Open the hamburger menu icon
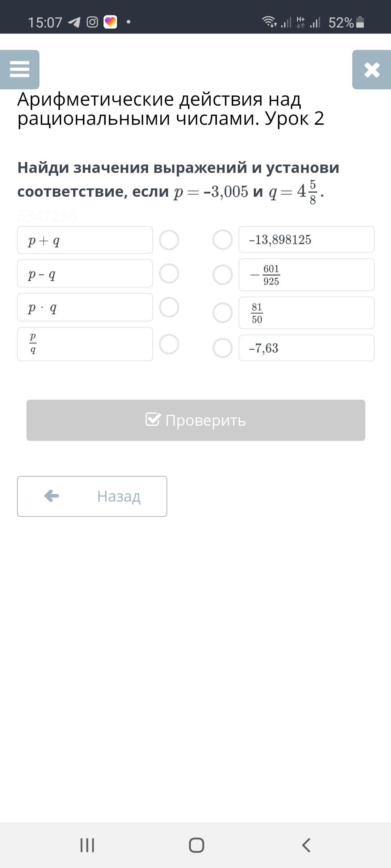Viewport: 391px width, 868px height. point(20,69)
